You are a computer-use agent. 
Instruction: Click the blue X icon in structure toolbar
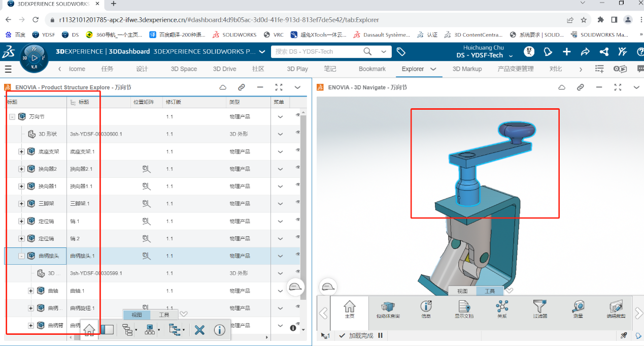coord(199,330)
